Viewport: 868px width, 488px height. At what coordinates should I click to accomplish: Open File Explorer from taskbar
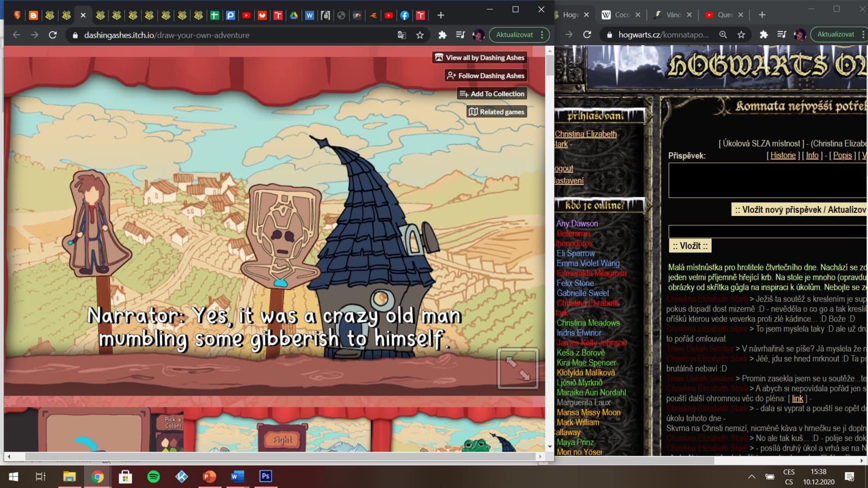click(69, 477)
